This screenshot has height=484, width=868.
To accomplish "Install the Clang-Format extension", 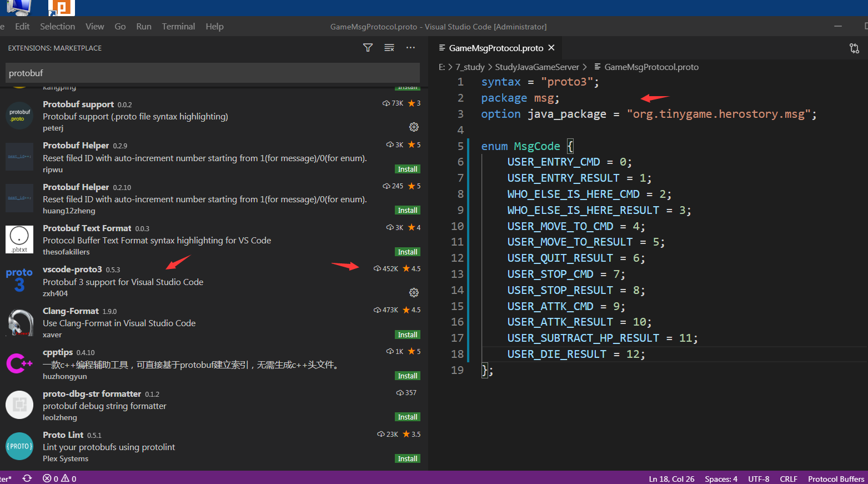I will point(407,334).
